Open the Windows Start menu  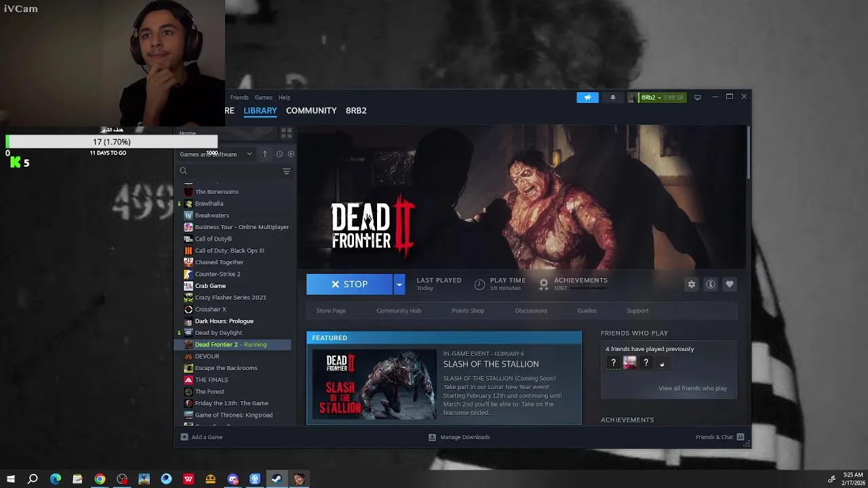click(x=11, y=479)
